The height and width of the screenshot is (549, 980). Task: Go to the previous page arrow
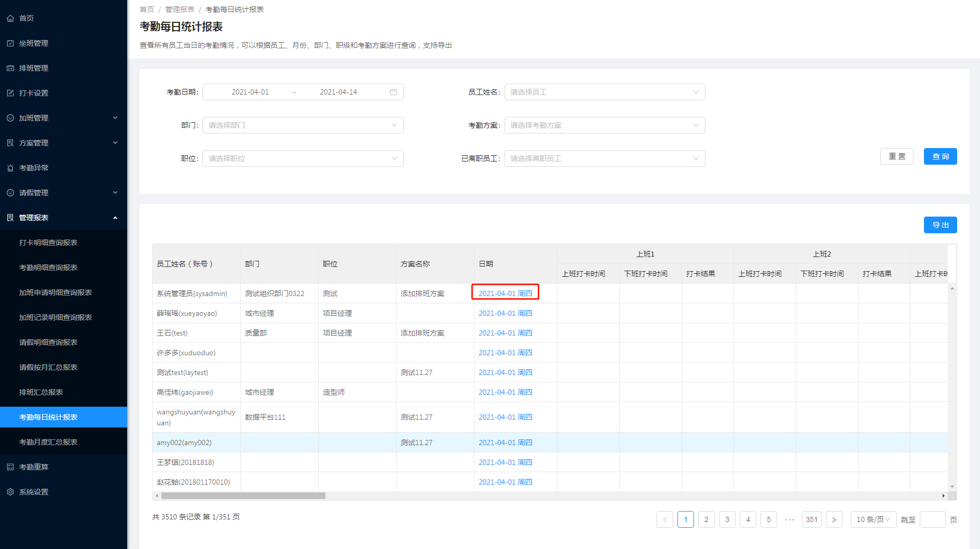coord(665,519)
